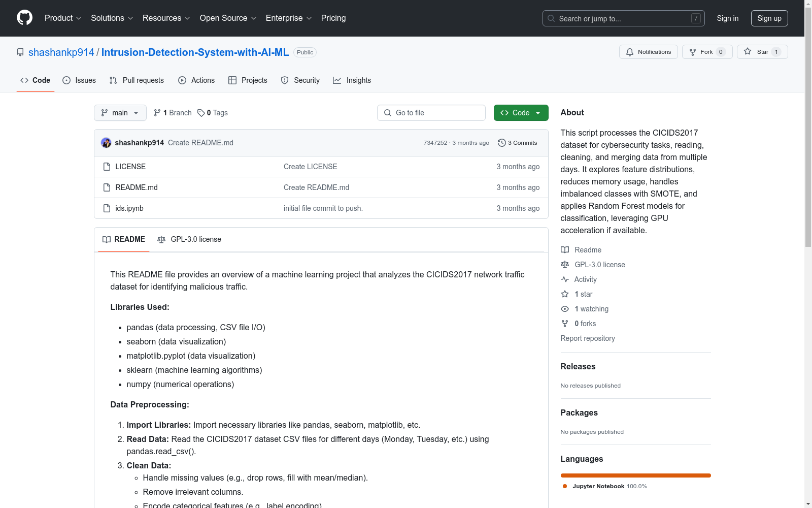This screenshot has width=812, height=508.
Task: Expand the main branch dropdown
Action: click(120, 113)
